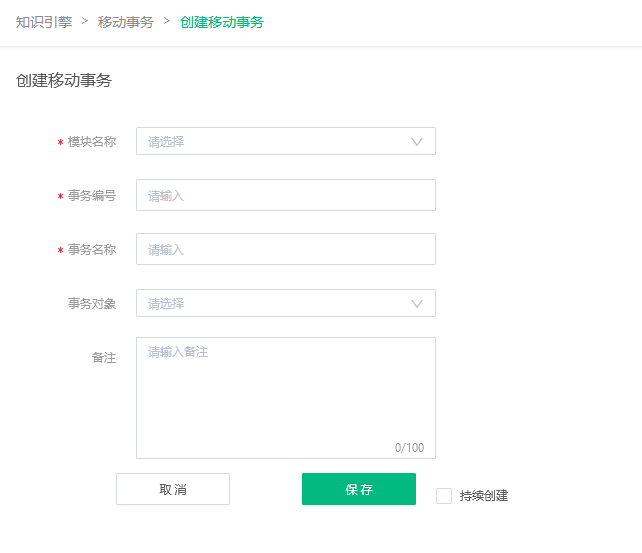The height and width of the screenshot is (553, 642).
Task: Click the 事务编号 field label
Action: 92,196
